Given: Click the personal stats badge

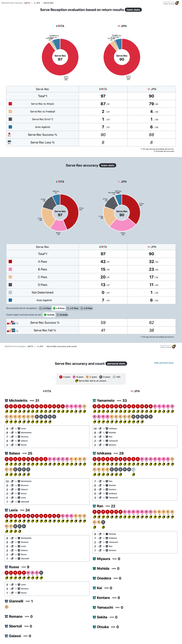Looking at the screenshot, I should (x=116, y=364).
